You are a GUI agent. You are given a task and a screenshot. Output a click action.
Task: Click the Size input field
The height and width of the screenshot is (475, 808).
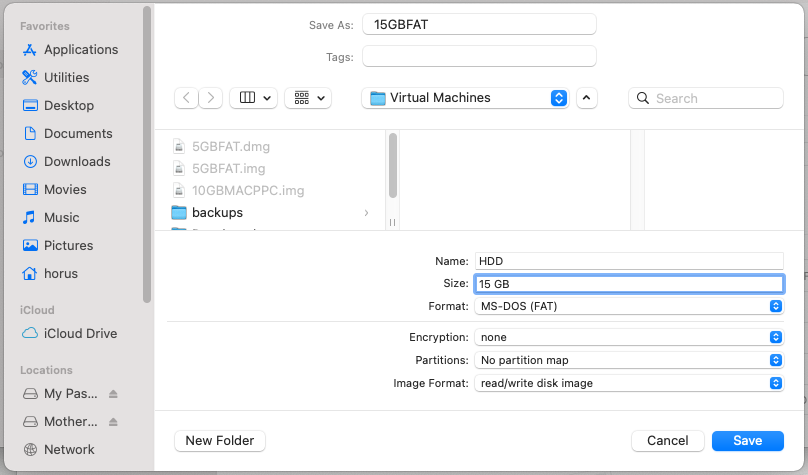628,284
